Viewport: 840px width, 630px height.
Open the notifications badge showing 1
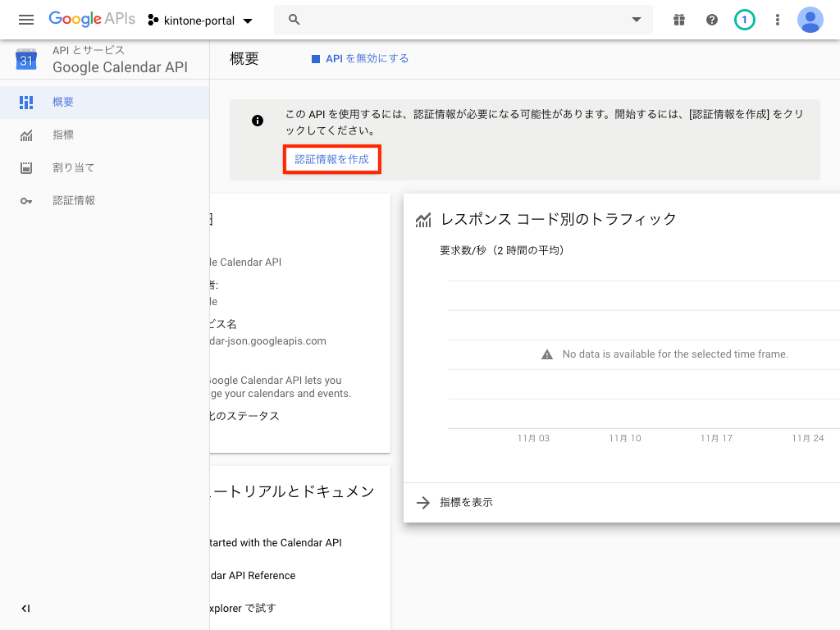coord(744,20)
